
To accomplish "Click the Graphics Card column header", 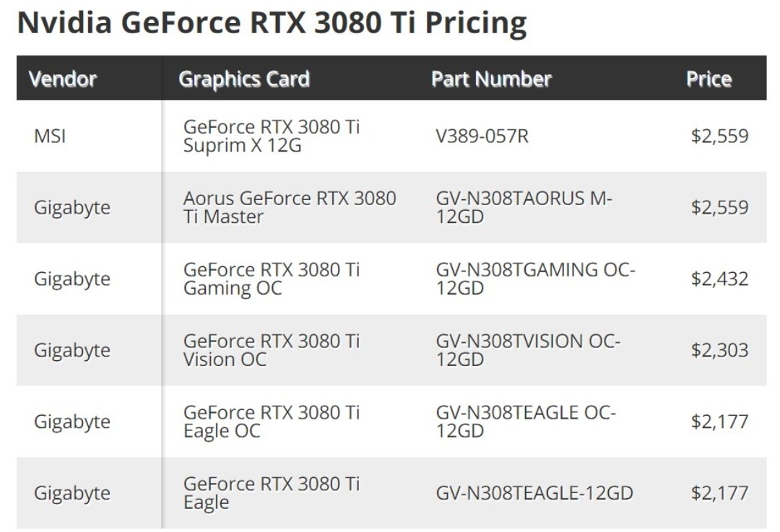I will point(244,79).
